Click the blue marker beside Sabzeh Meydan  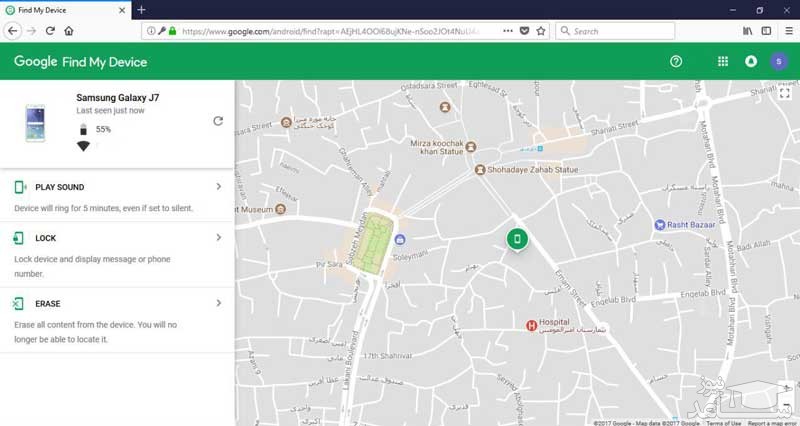400,239
